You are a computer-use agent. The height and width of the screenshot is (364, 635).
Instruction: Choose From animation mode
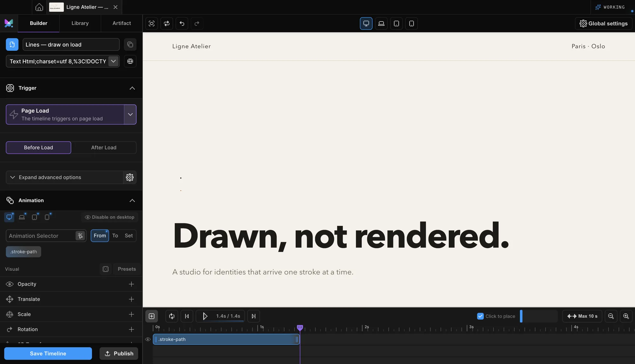click(100, 236)
